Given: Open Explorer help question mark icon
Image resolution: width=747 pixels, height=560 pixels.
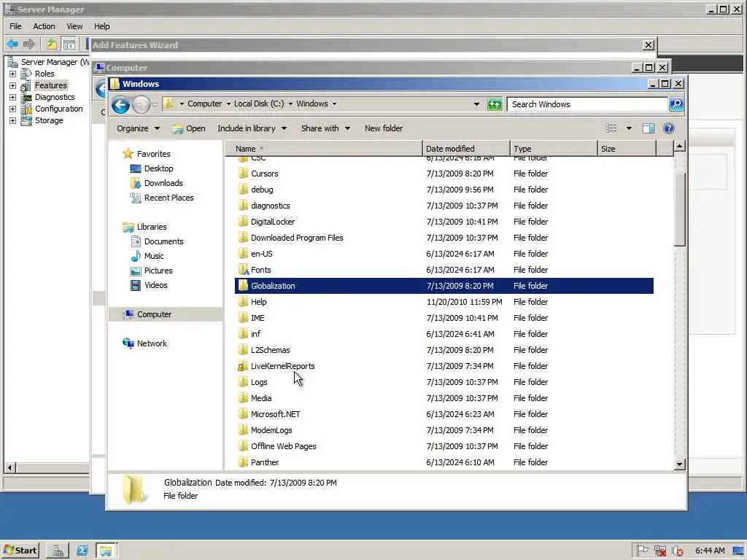Looking at the screenshot, I should pos(669,128).
